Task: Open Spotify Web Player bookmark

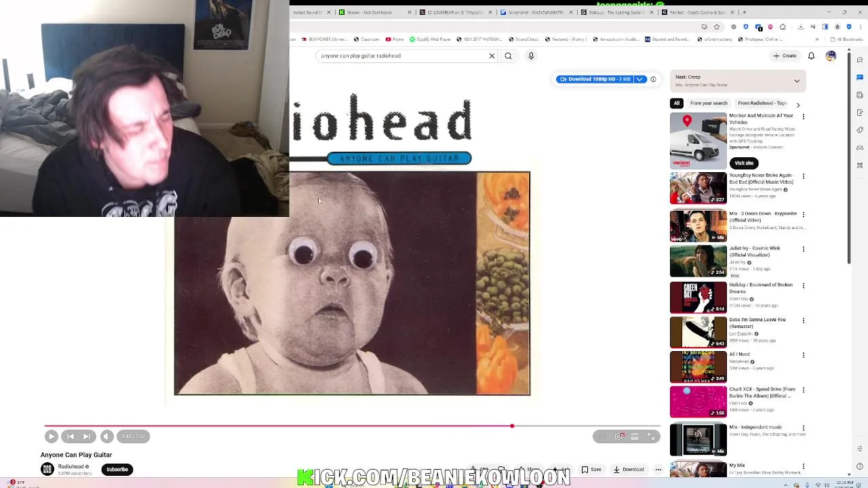Action: coord(430,39)
